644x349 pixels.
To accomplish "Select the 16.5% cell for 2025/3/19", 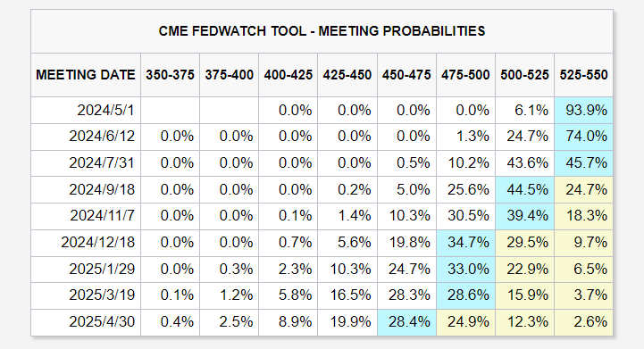I will (347, 295).
